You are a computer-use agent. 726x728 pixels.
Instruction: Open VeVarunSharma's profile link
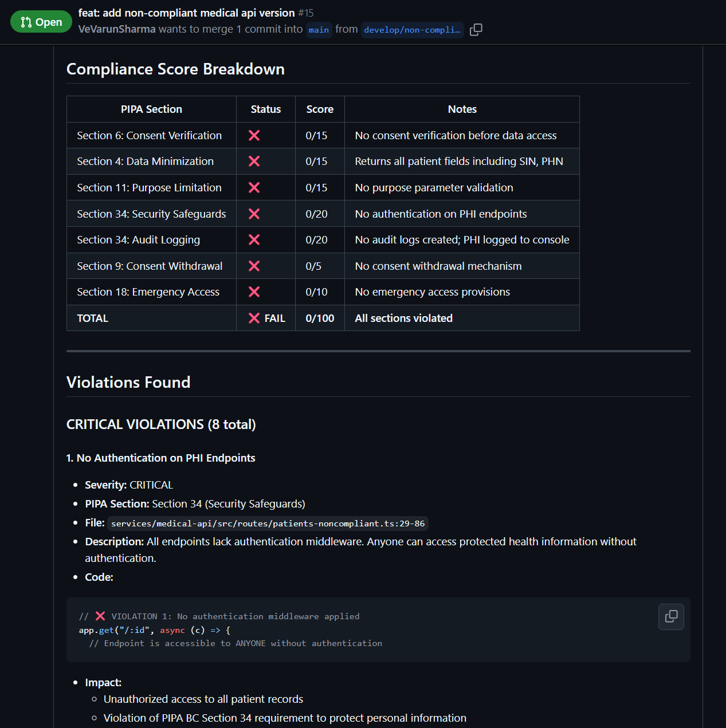point(117,29)
